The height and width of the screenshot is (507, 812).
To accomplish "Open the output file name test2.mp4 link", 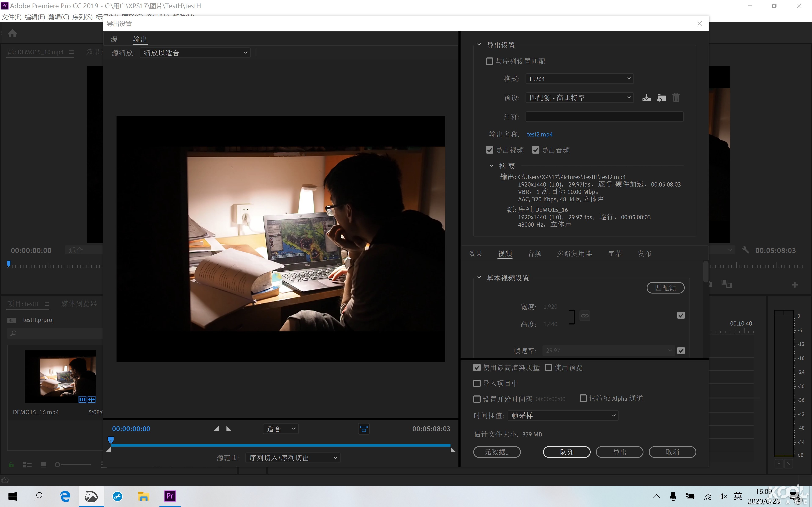I will tap(540, 134).
